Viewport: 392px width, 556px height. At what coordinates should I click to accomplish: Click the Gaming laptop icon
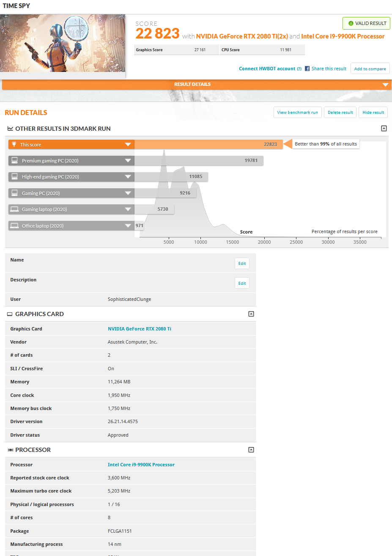(14, 209)
